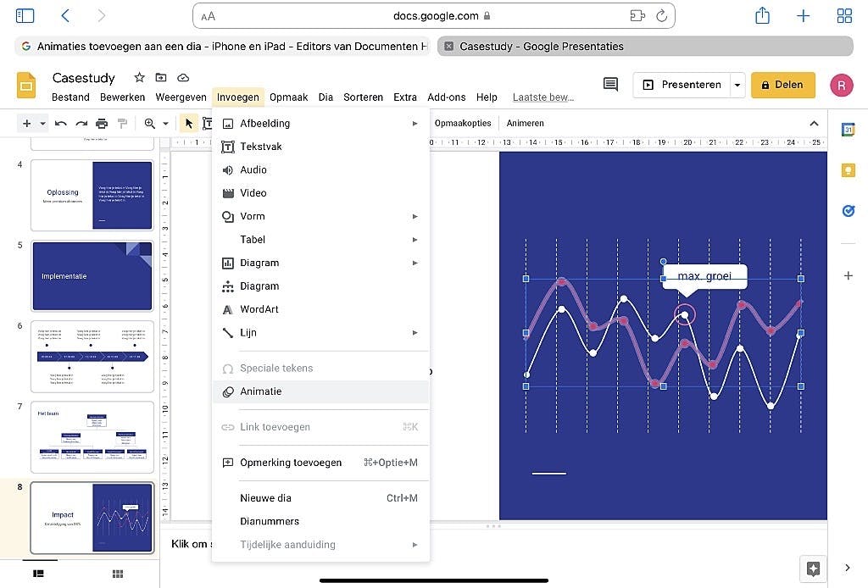Choose Video menu item
The image size is (868, 588).
pyautogui.click(x=320, y=193)
